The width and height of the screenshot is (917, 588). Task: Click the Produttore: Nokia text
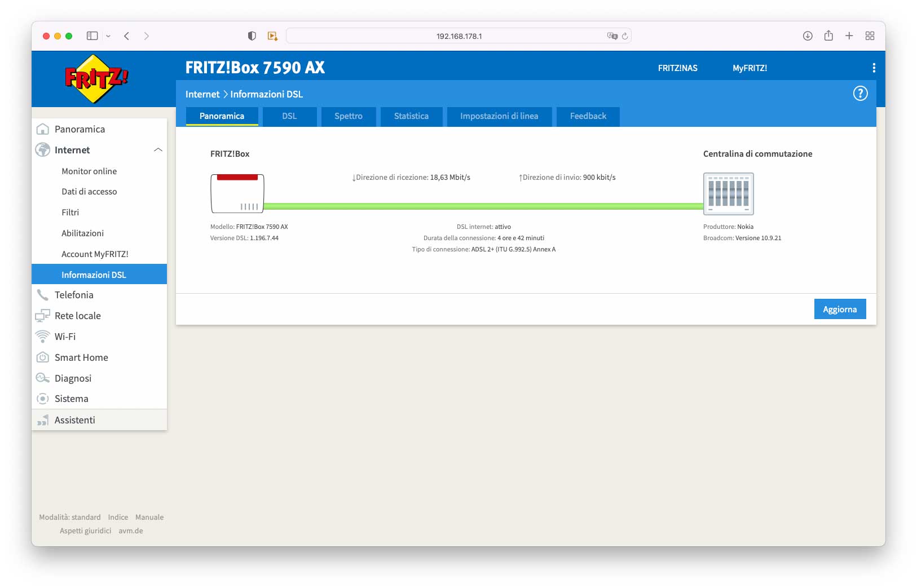728,227
